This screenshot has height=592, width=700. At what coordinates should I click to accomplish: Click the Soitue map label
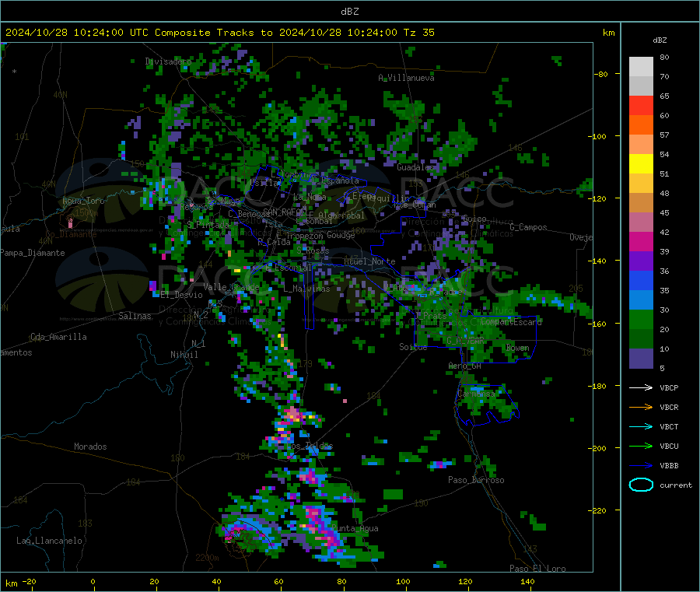click(x=413, y=347)
